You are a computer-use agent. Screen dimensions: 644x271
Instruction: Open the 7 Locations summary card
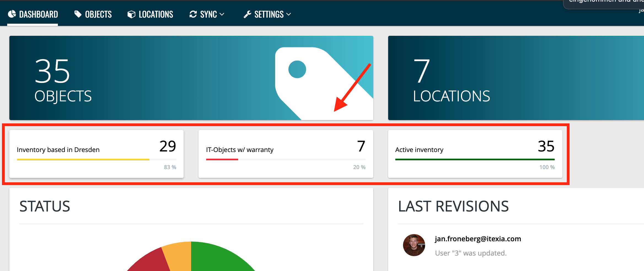(x=516, y=78)
